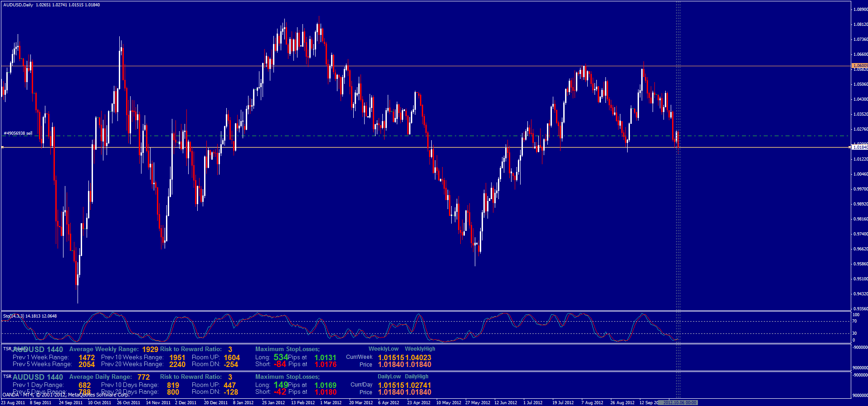This screenshot has height=406, width=868.
Task: Click the 25 Jan 2012 date label
Action: tap(273, 403)
